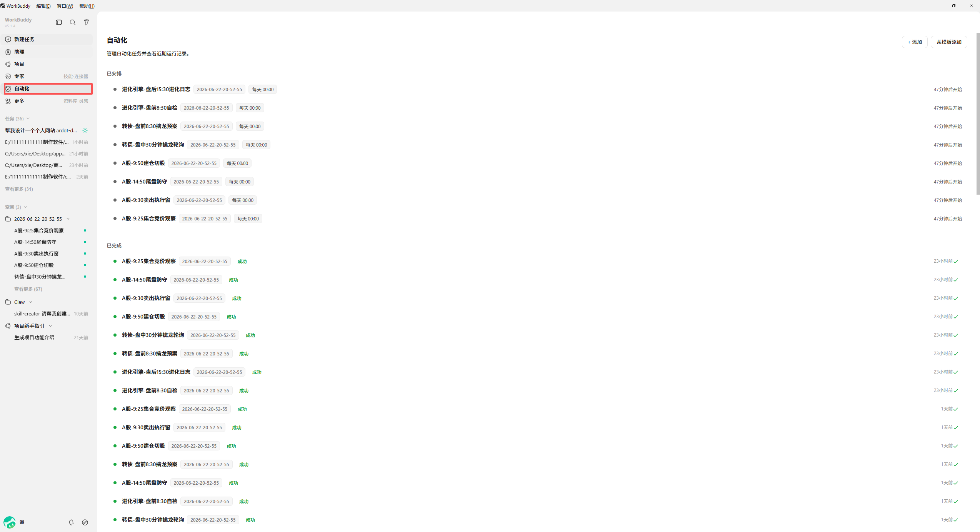Open 窗口(W) menu in menu bar
Viewport: 980px width, 532px height.
65,6
